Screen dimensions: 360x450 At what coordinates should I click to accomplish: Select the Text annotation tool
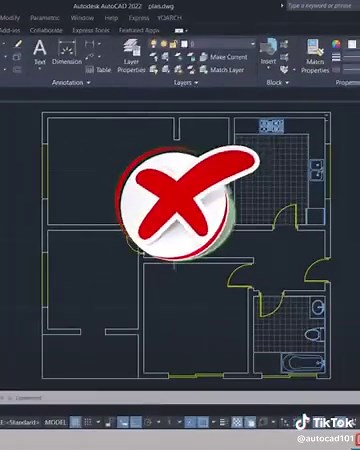[x=40, y=52]
